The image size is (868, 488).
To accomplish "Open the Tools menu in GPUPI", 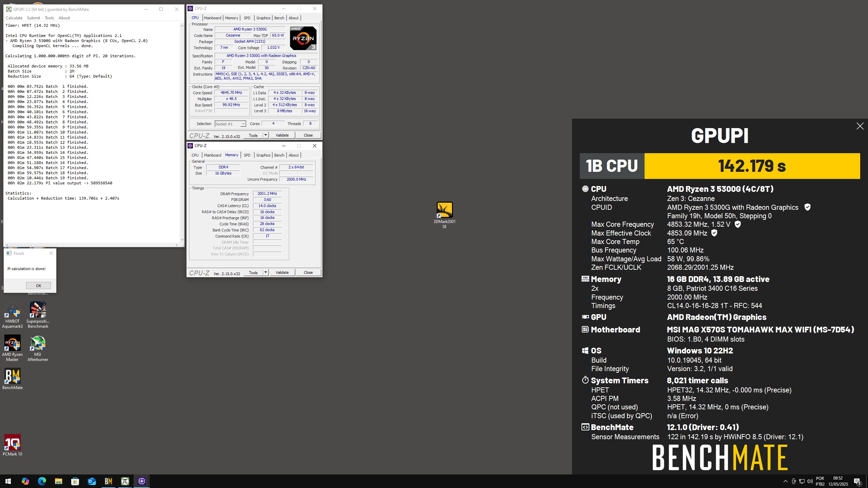I will click(x=49, y=18).
